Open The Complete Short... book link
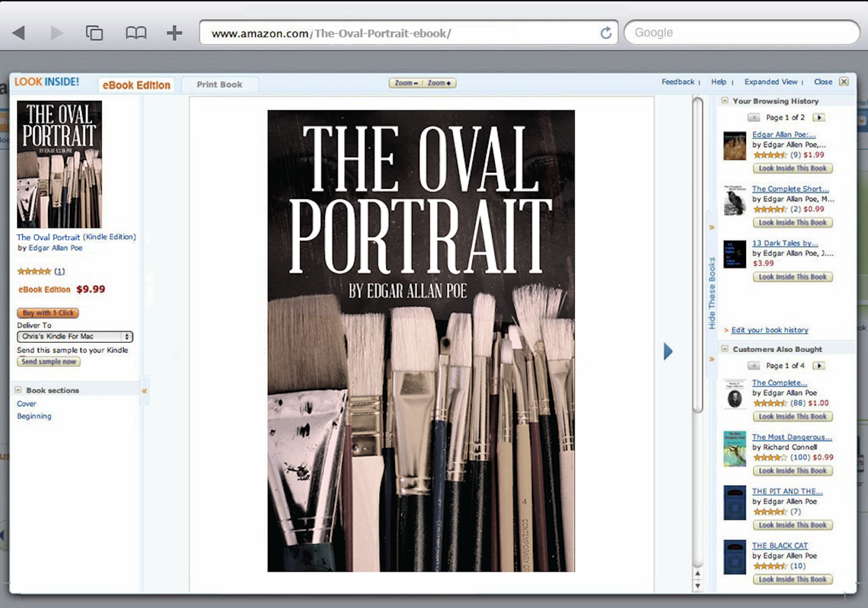Image resolution: width=868 pixels, height=608 pixels. click(x=790, y=189)
